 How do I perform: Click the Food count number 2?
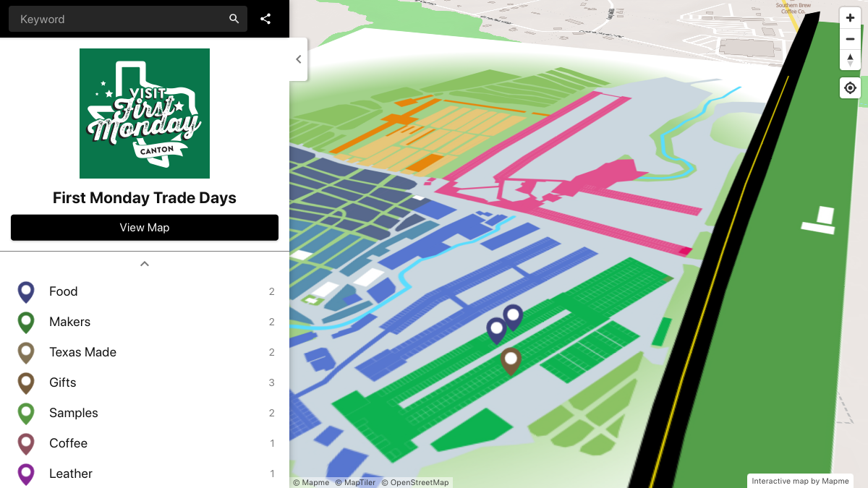272,292
